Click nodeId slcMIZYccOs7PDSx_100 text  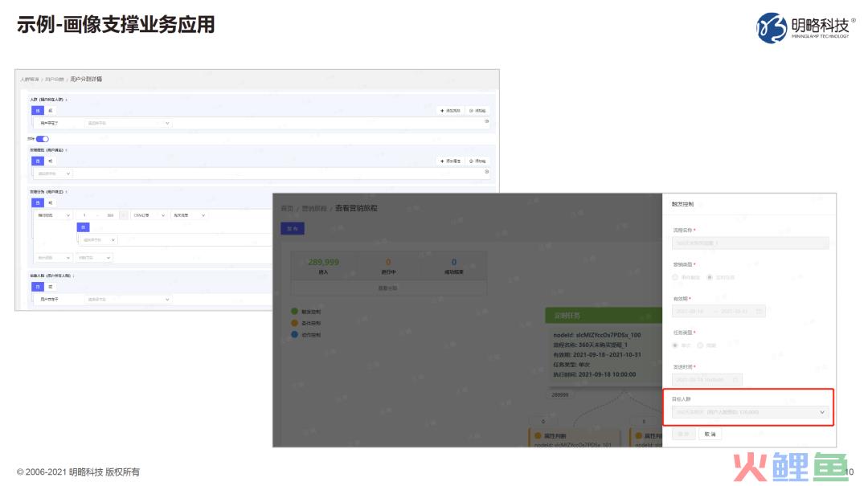coord(596,335)
